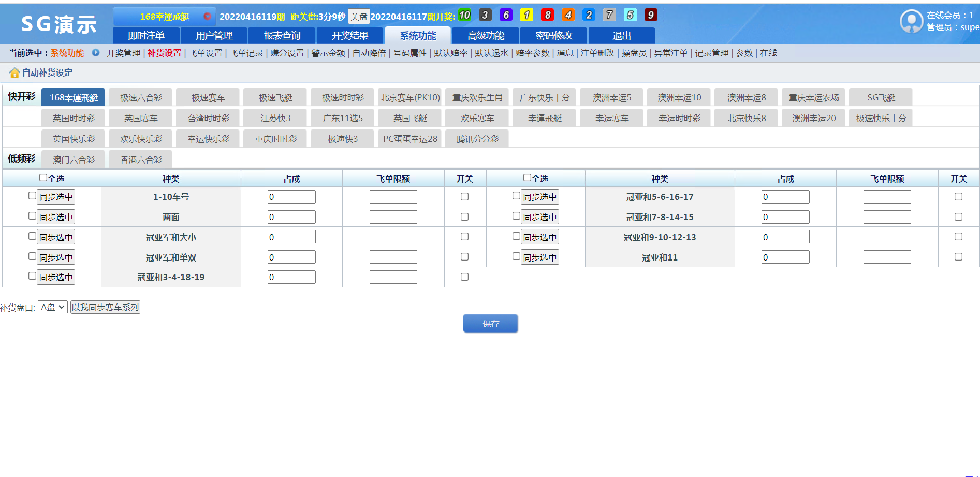
Task: Click the red number 8 ball
Action: click(547, 15)
